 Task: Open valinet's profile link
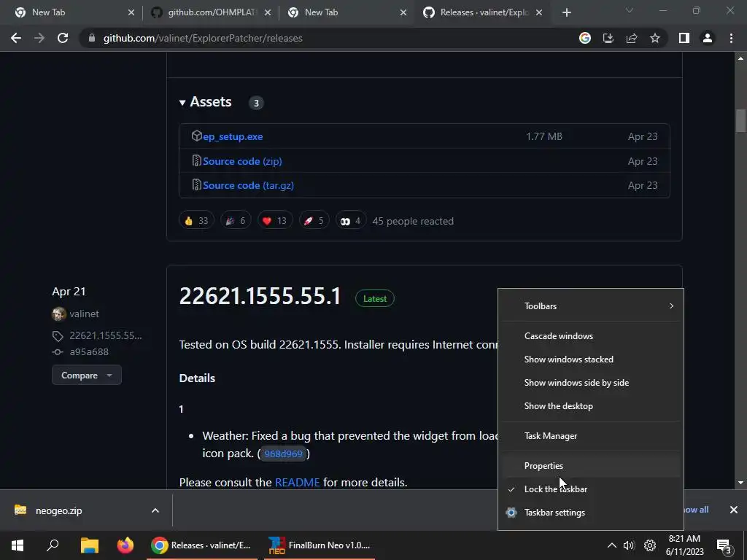coord(84,314)
